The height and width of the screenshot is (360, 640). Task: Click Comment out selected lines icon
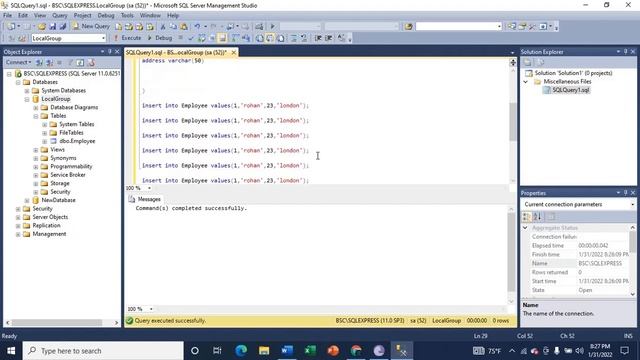point(293,38)
